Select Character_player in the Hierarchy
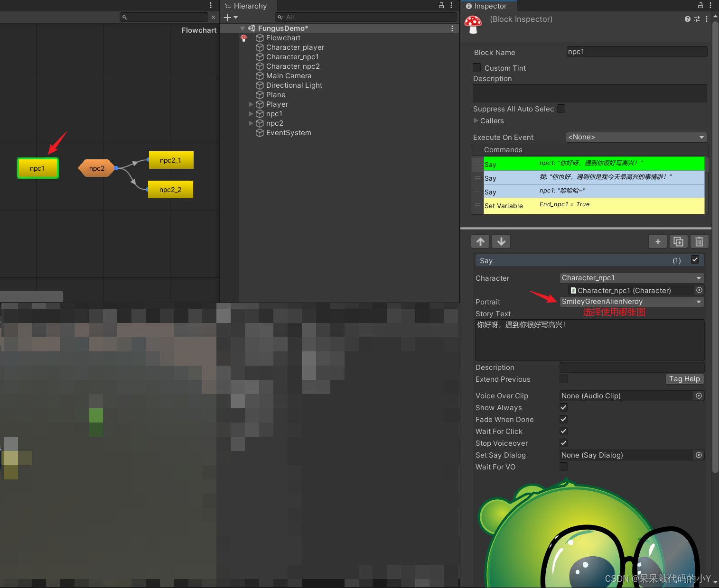This screenshot has height=588, width=719. click(x=295, y=47)
